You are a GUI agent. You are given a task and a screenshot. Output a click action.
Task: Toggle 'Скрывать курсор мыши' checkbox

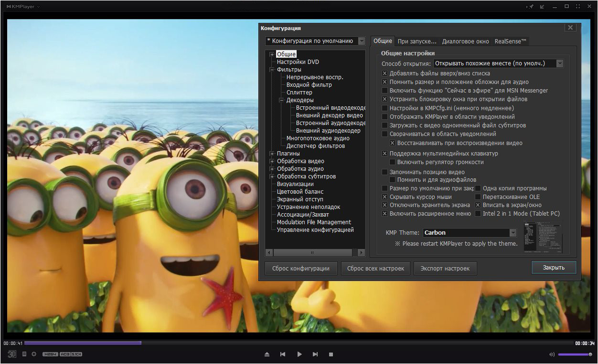point(385,197)
